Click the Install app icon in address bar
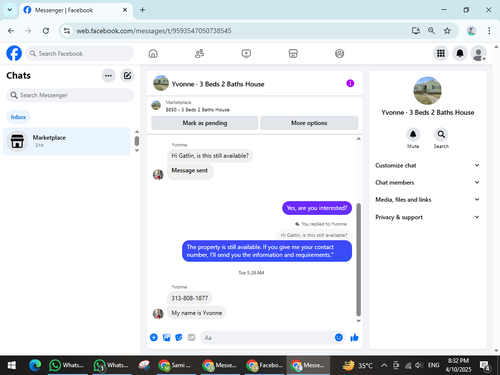This screenshot has height=375, width=500. 416,31
